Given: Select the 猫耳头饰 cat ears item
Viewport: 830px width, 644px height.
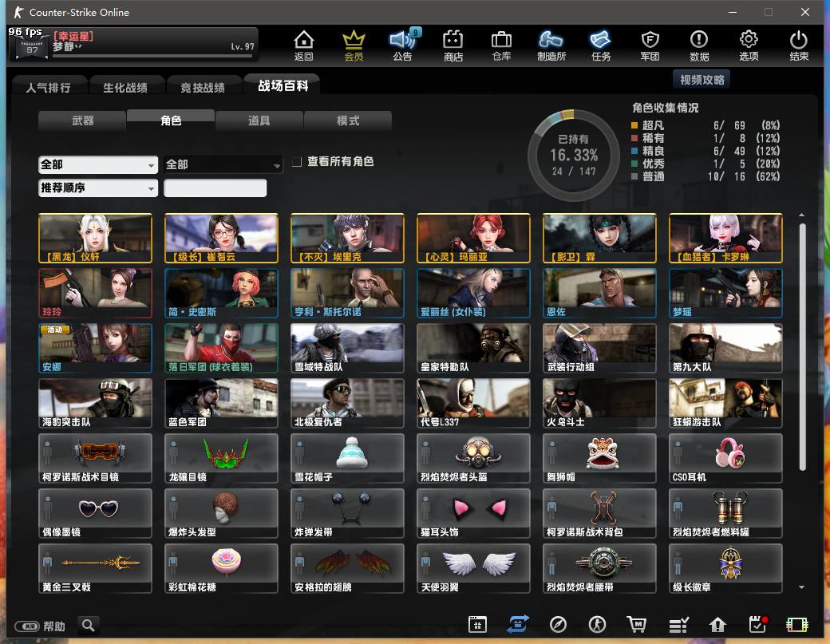Looking at the screenshot, I should 473,513.
